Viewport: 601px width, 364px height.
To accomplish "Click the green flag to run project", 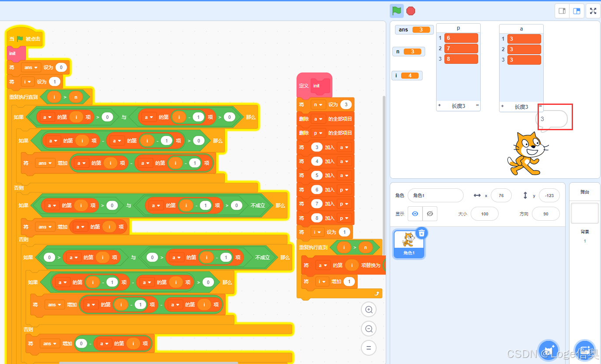I will coord(396,11).
